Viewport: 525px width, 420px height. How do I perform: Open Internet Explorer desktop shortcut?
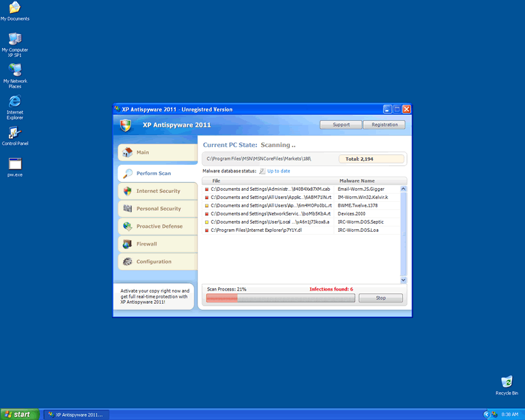point(14,102)
